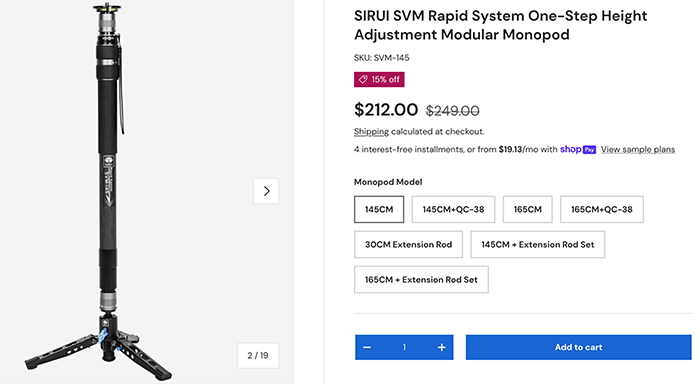The image size is (700, 384).
Task: Select the 30CM Extension Rod option
Action: [x=408, y=244]
